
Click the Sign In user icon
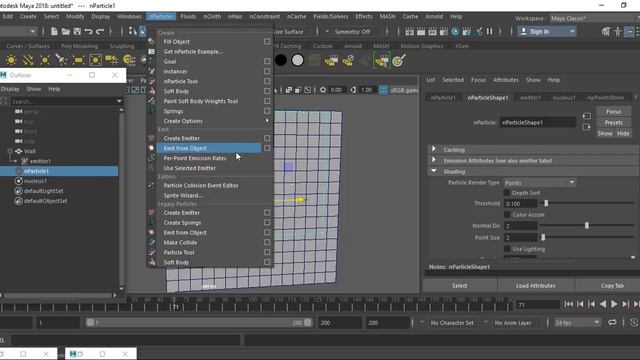point(524,31)
